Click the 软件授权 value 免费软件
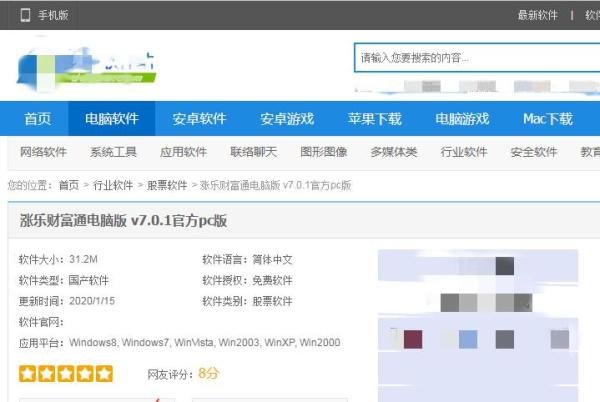The width and height of the screenshot is (600, 402). tap(272, 280)
